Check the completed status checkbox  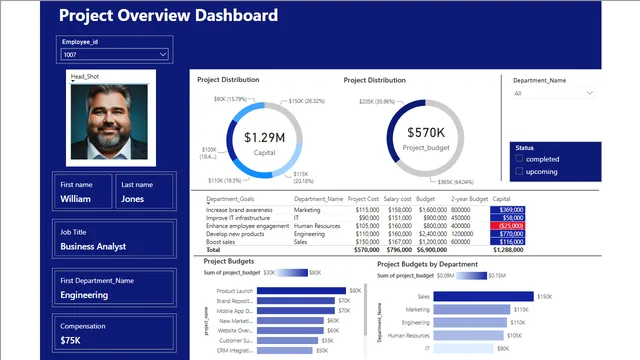click(x=519, y=158)
